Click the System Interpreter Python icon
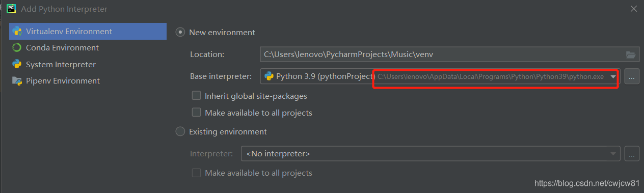Viewport: 644px width, 193px height. tap(17, 64)
